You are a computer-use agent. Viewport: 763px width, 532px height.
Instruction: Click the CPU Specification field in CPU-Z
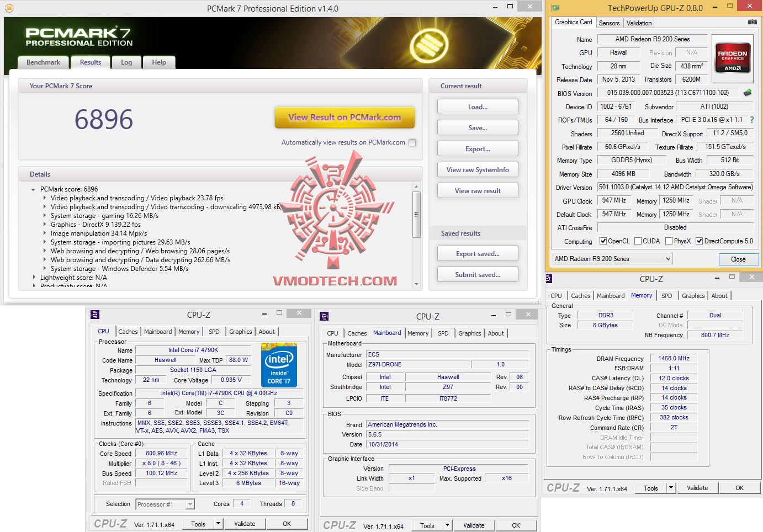[219, 393]
